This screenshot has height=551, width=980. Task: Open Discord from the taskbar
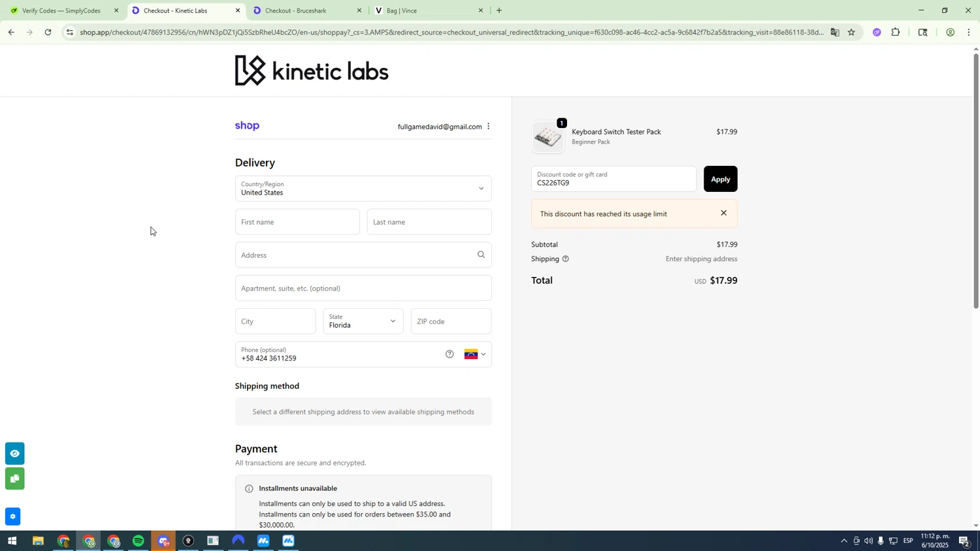click(x=163, y=541)
